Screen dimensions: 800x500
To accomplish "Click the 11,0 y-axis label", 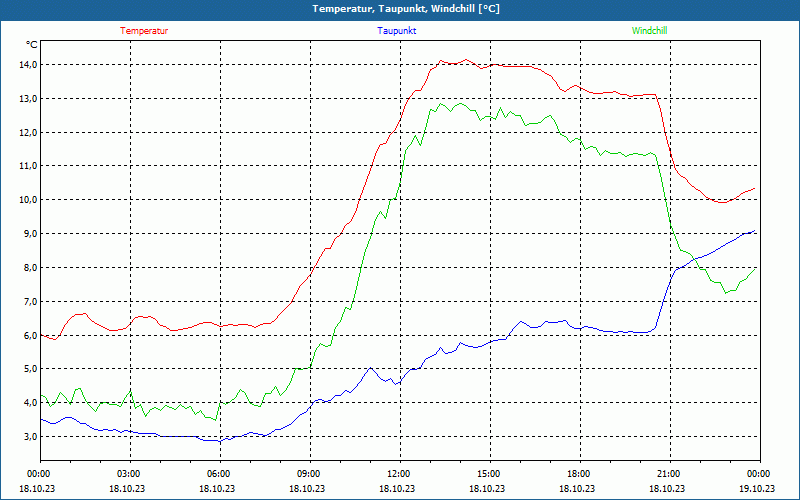I will pyautogui.click(x=29, y=166).
